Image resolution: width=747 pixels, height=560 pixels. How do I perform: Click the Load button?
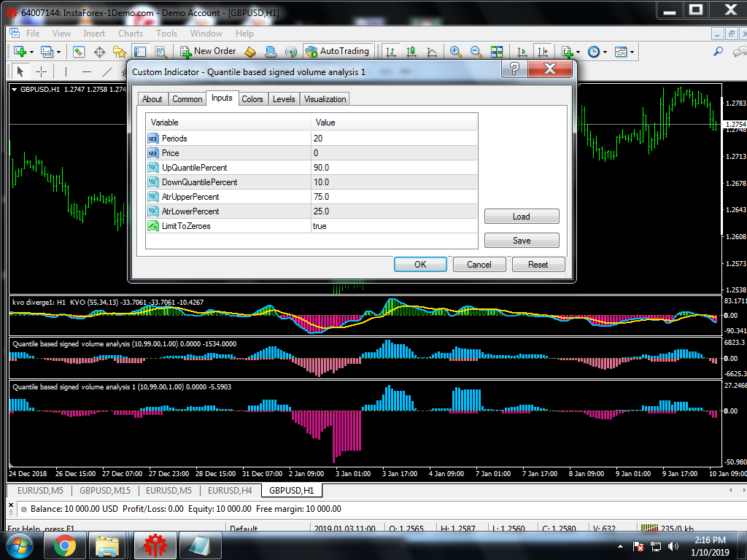[522, 217]
